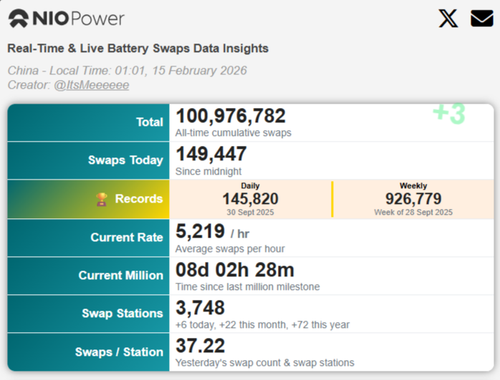Click 'Average swaps per hour' caption
500x380 pixels.
[x=230, y=249]
